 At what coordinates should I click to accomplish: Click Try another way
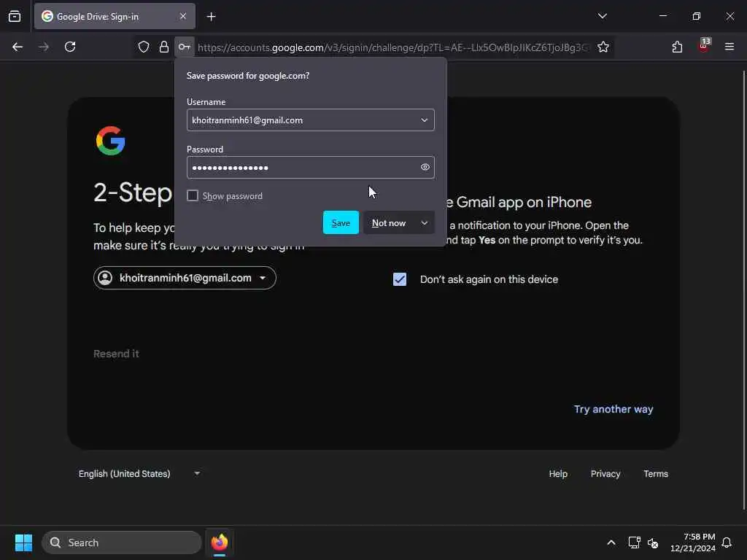(x=613, y=409)
